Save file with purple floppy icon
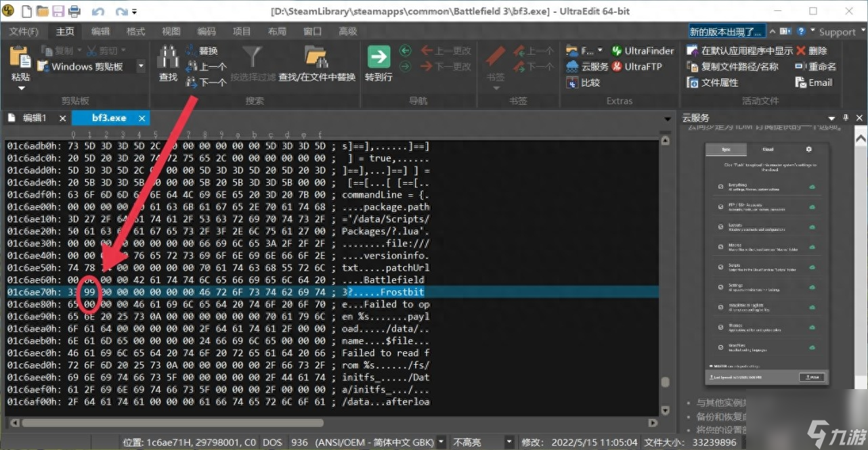This screenshot has height=450, width=868. coord(58,11)
